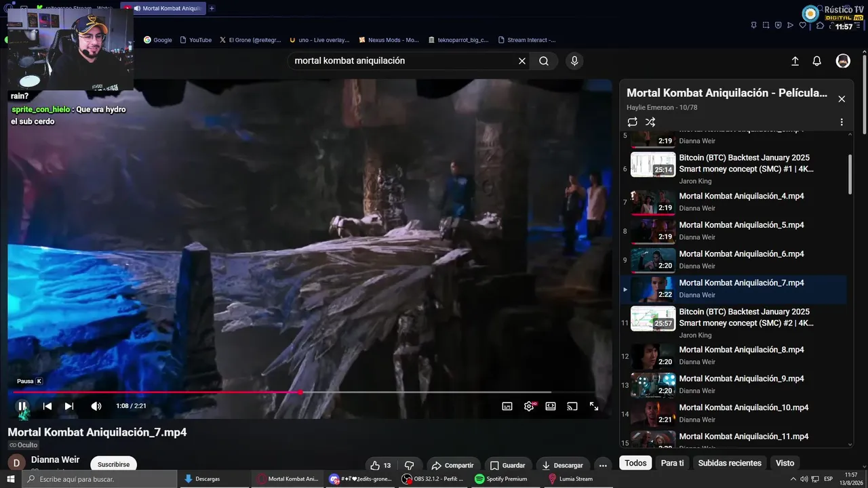Screen dimensions: 868x488
Task: Save the video with Guardar
Action: (508, 466)
